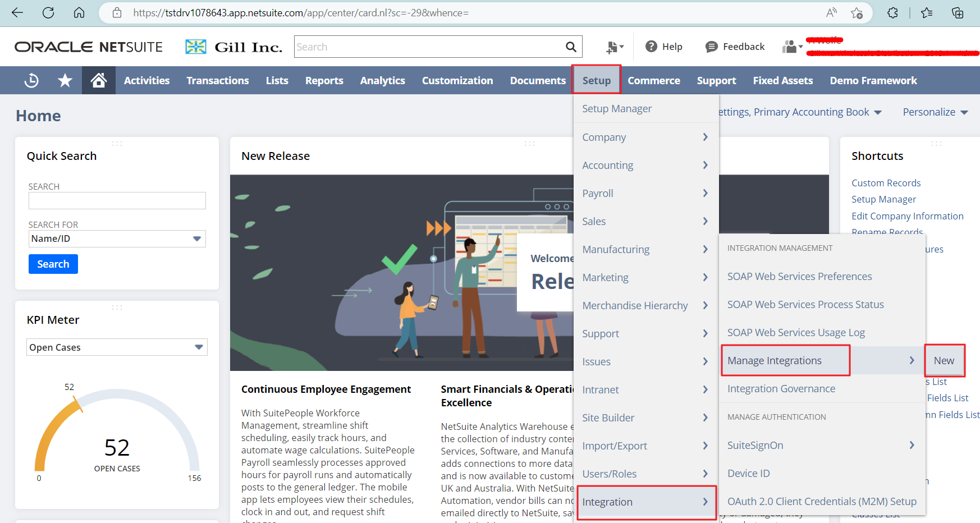Open the Custom Records shortcut link

(x=886, y=183)
